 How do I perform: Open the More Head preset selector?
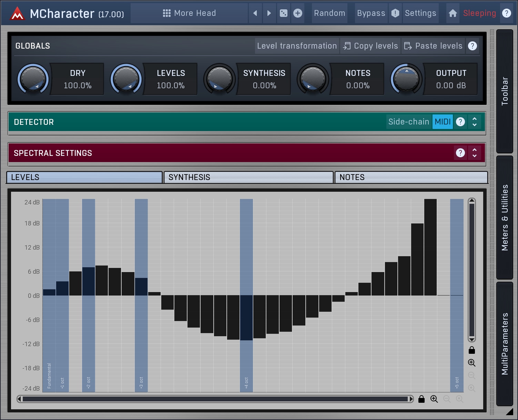pos(189,13)
